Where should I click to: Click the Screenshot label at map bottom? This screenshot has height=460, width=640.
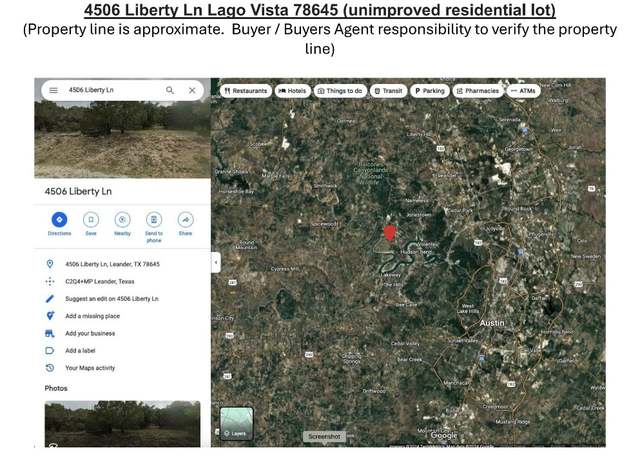(324, 436)
